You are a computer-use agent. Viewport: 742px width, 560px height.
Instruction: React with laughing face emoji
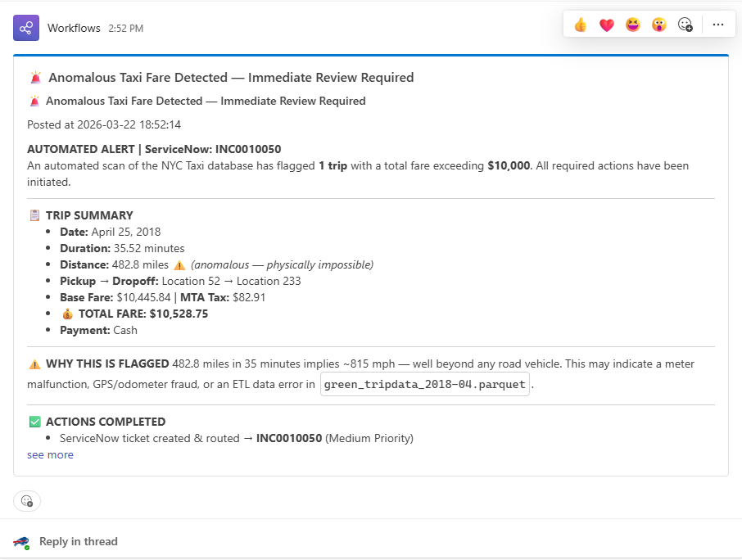point(633,25)
